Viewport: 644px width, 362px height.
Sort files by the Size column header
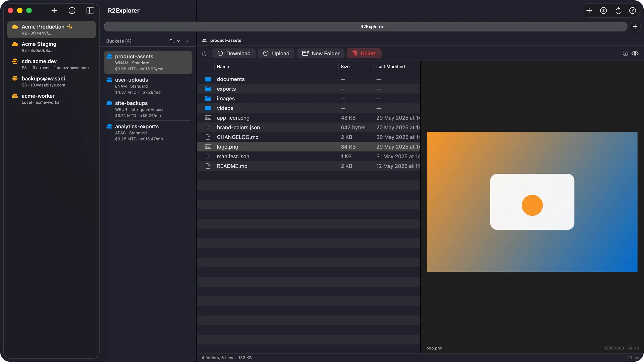[356, 67]
